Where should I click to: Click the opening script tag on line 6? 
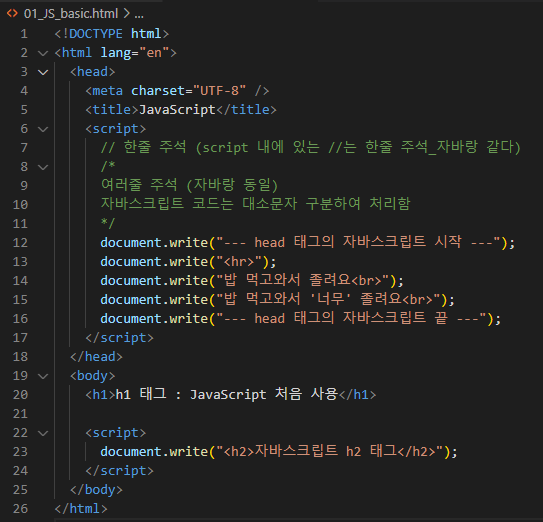coord(115,129)
